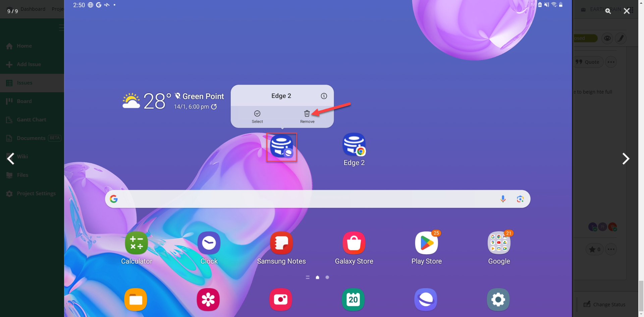Tap the Google G logo in search bar
The image size is (644, 317).
click(x=114, y=199)
